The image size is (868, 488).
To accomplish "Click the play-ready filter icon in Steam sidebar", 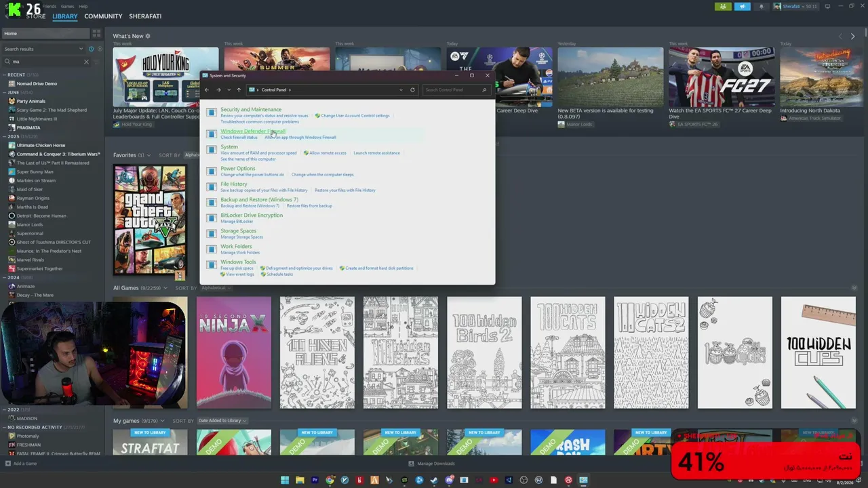I will tap(100, 49).
